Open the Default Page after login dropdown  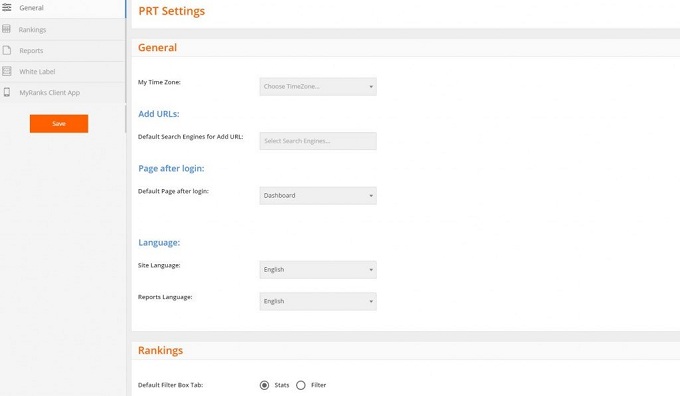(x=318, y=196)
